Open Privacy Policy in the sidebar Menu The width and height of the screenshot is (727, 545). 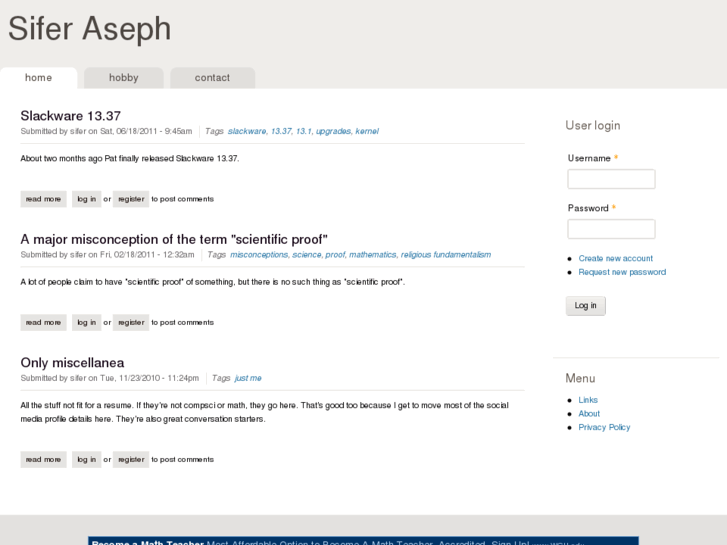604,427
